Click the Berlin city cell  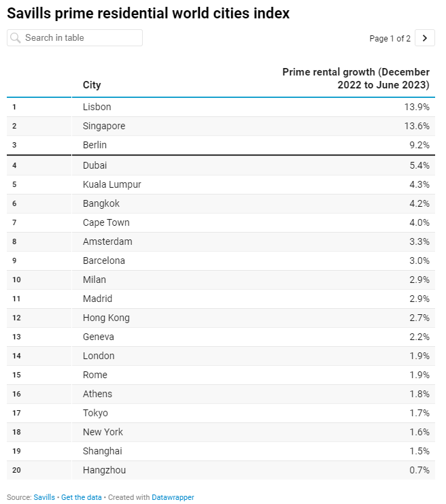click(x=95, y=145)
